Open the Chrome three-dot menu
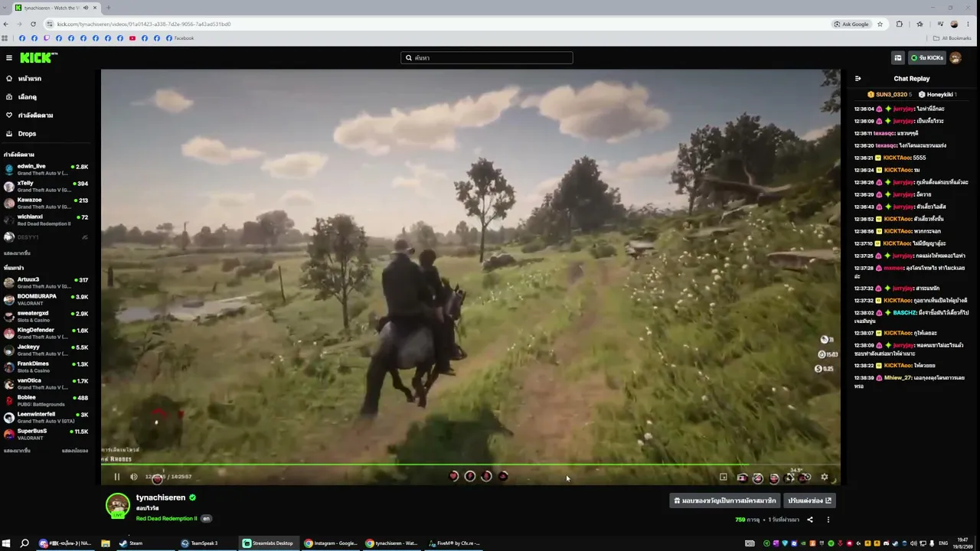This screenshot has width=980, height=551. pos(969,24)
